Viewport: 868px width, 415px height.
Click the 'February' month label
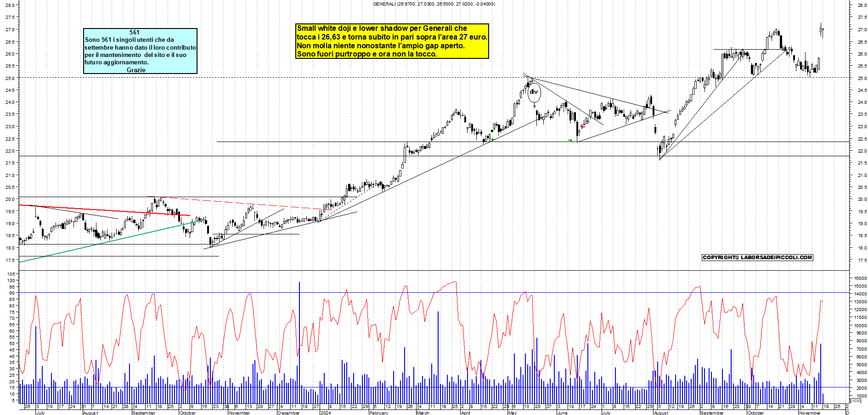(x=379, y=413)
